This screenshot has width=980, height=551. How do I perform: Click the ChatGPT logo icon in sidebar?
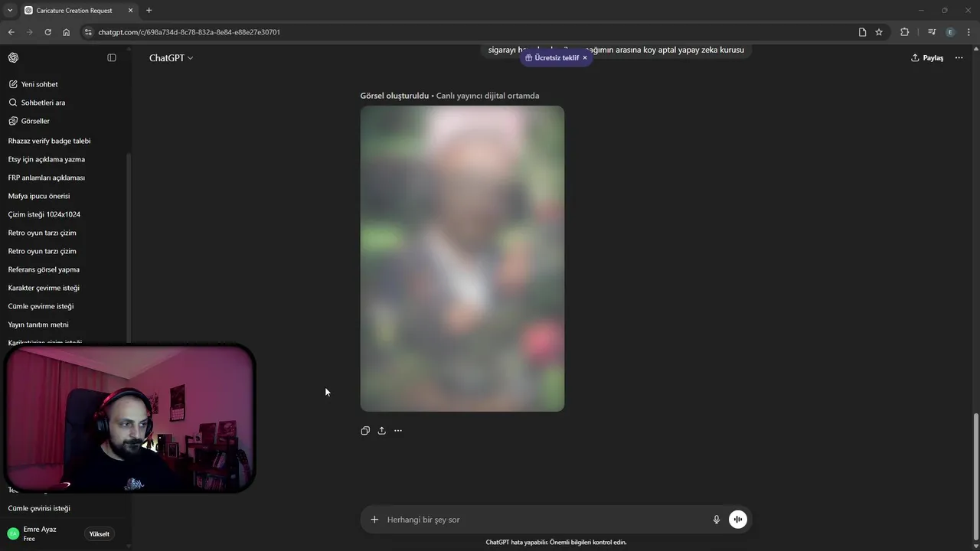(13, 57)
